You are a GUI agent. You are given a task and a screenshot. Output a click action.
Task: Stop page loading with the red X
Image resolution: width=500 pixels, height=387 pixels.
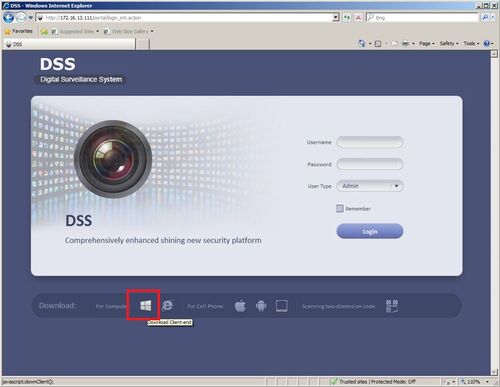(x=358, y=18)
